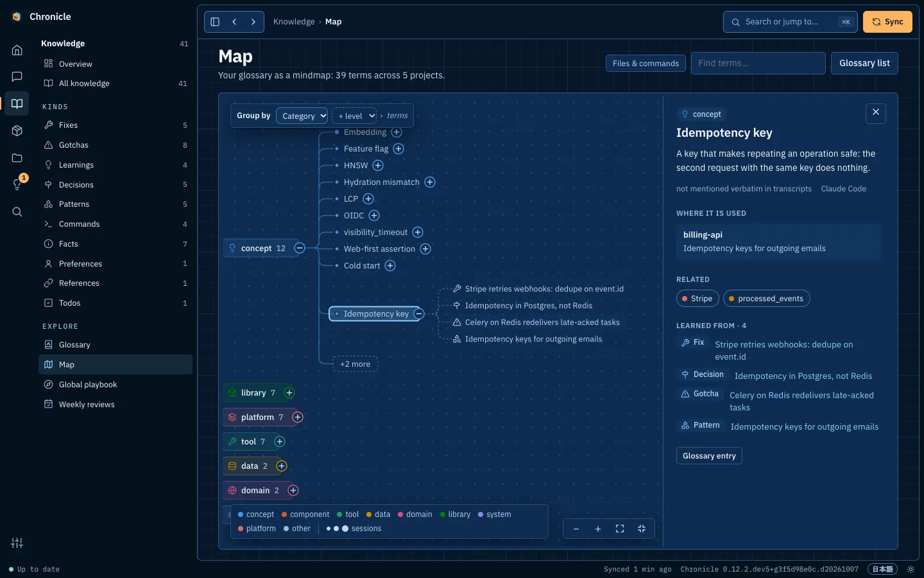924x578 pixels.
Task: Toggle the component category in the legend
Action: (x=305, y=514)
